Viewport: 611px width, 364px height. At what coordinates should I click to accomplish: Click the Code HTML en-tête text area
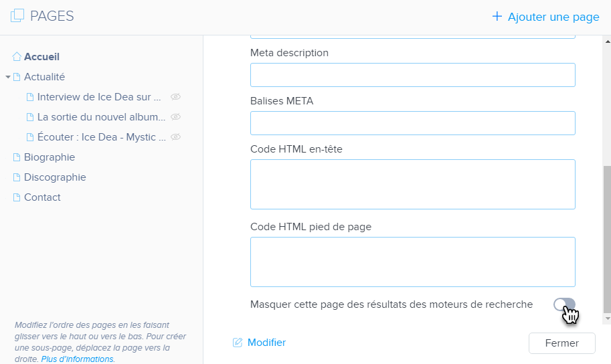pos(412,184)
